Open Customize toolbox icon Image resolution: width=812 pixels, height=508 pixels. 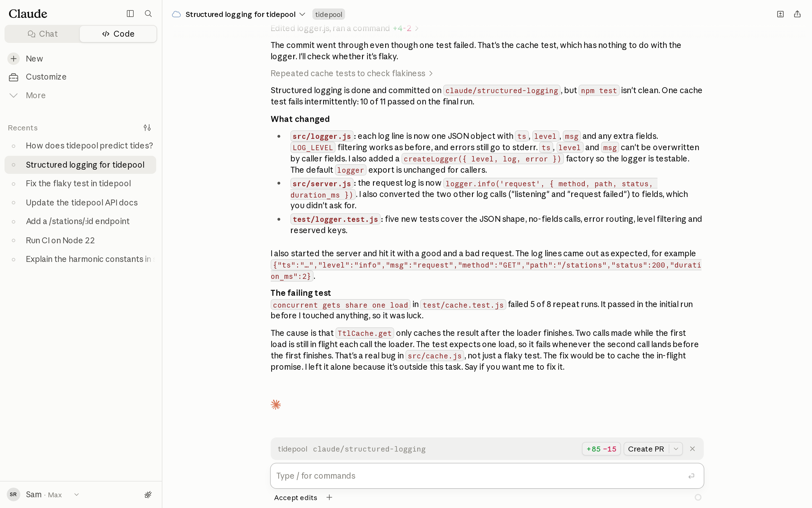click(x=14, y=77)
